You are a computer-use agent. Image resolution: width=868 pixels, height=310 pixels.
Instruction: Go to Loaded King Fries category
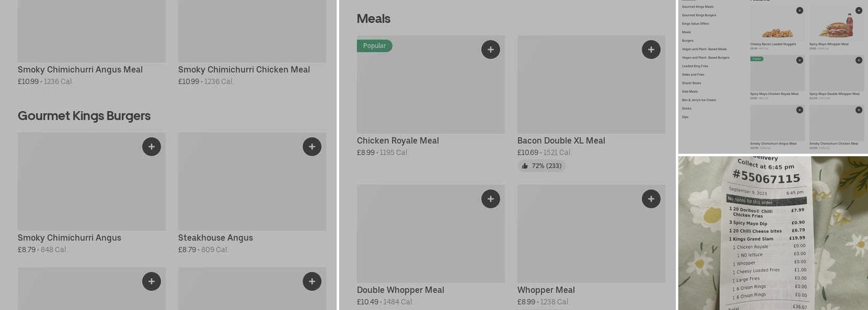tap(695, 66)
